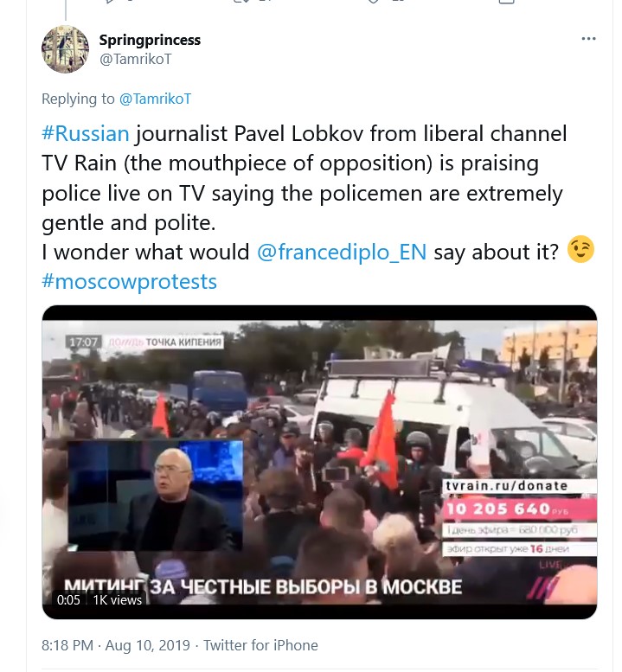Click the 1K views counter

[117, 600]
